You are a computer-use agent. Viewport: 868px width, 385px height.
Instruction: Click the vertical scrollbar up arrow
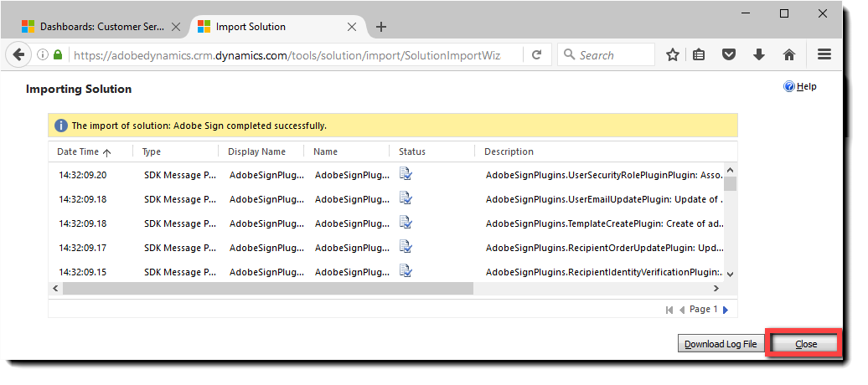point(730,171)
